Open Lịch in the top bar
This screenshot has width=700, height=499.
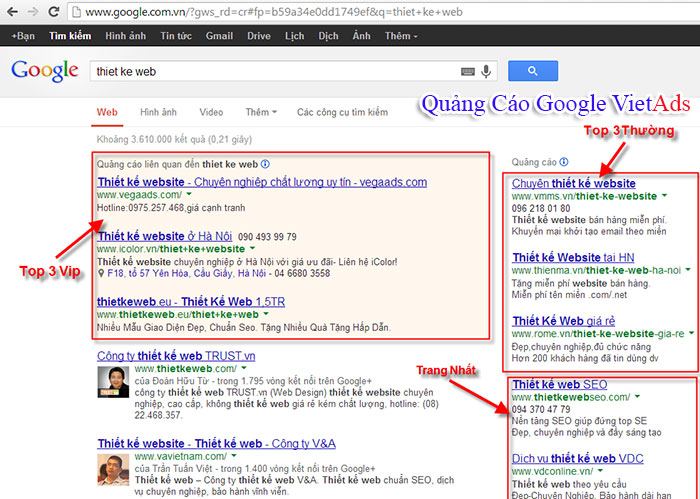295,36
